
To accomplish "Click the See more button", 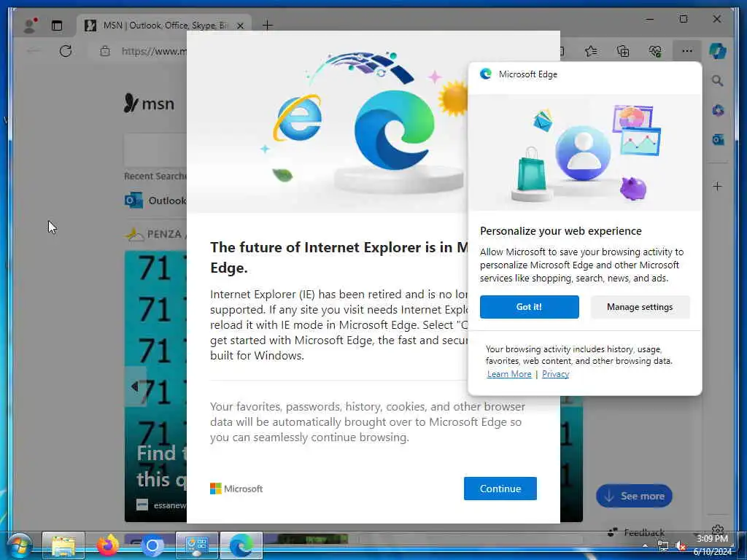I will coord(634,496).
